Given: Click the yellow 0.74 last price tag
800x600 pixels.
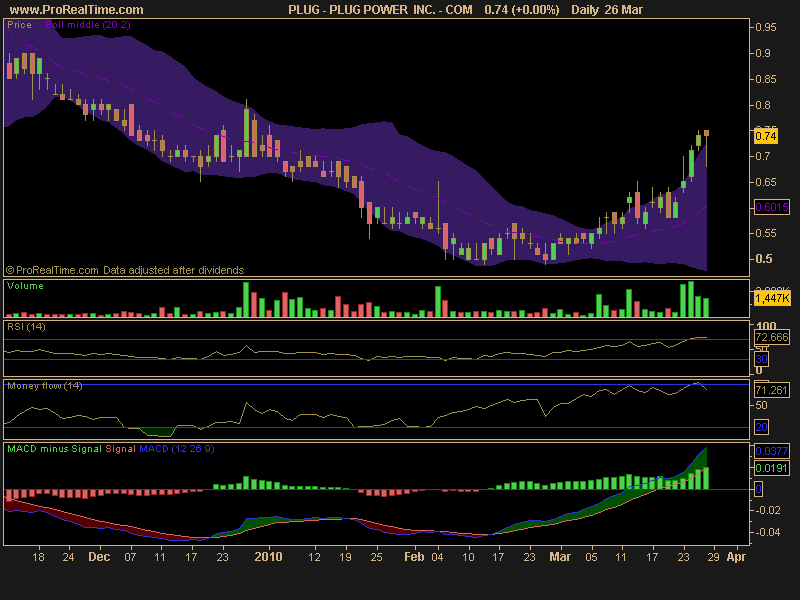Looking at the screenshot, I should (x=765, y=136).
